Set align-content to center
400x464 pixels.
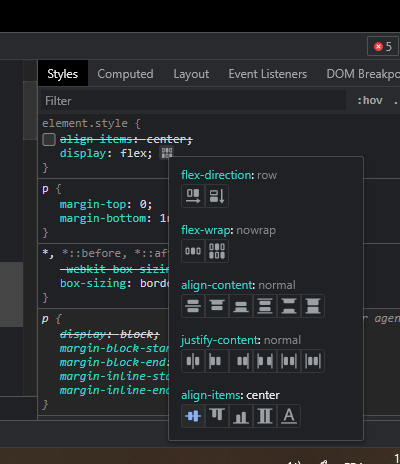[193, 306]
